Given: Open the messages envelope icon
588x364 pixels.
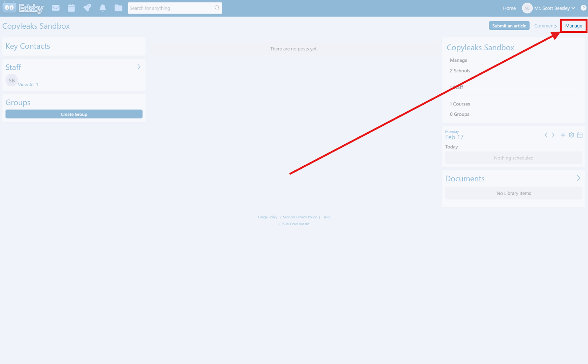Looking at the screenshot, I should 55,8.
